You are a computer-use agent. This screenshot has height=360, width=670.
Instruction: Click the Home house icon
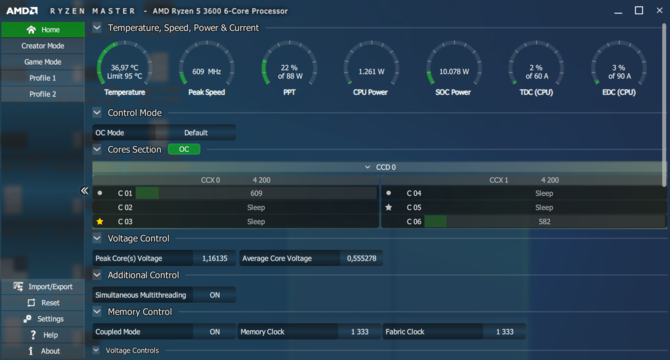click(31, 29)
